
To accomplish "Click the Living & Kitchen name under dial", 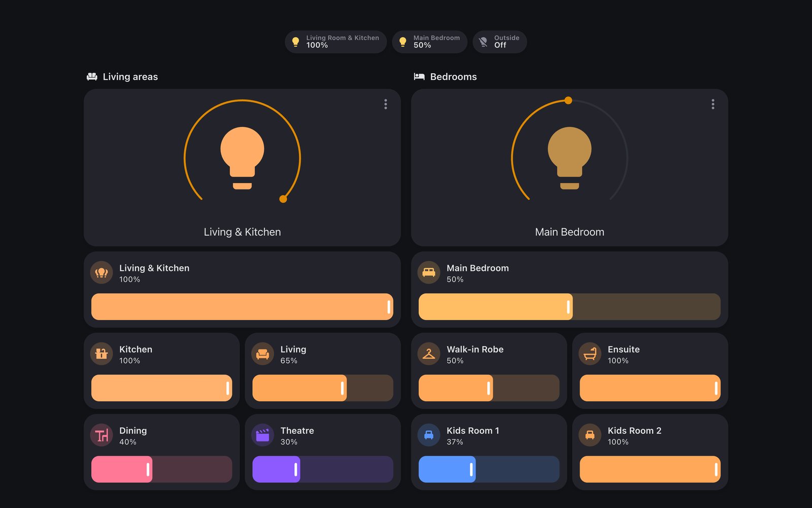I will point(242,232).
